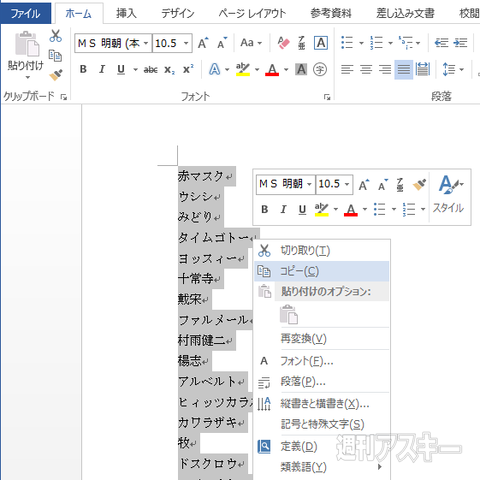Click the 貼り付け paste icon in the ribbon
480x480 pixels.
click(x=27, y=44)
